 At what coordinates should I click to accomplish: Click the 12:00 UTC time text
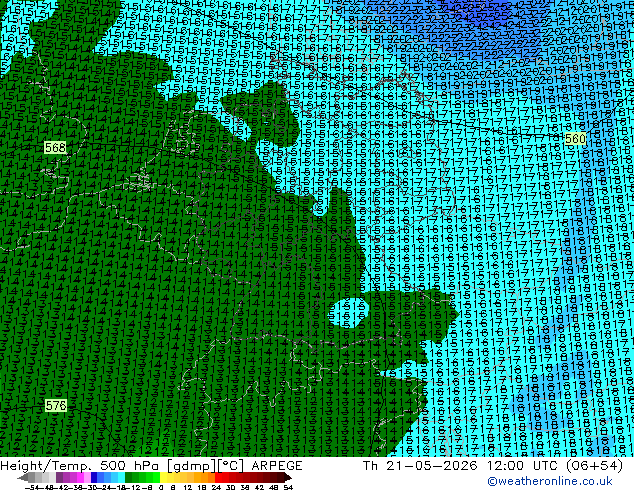point(524,466)
